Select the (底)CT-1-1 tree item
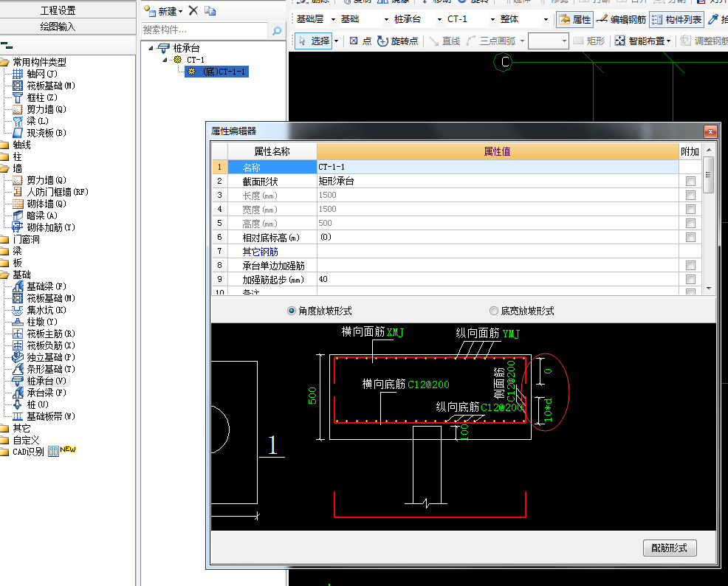This screenshot has width=728, height=586. tap(217, 72)
